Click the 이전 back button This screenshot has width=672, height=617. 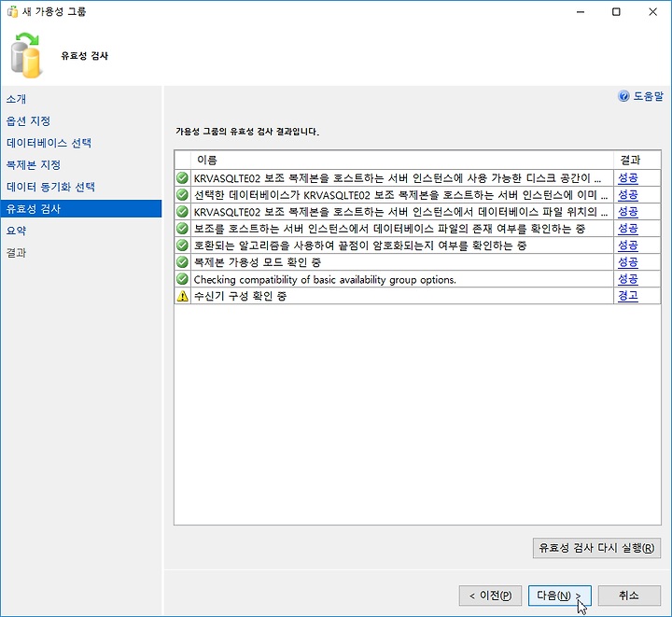point(490,596)
